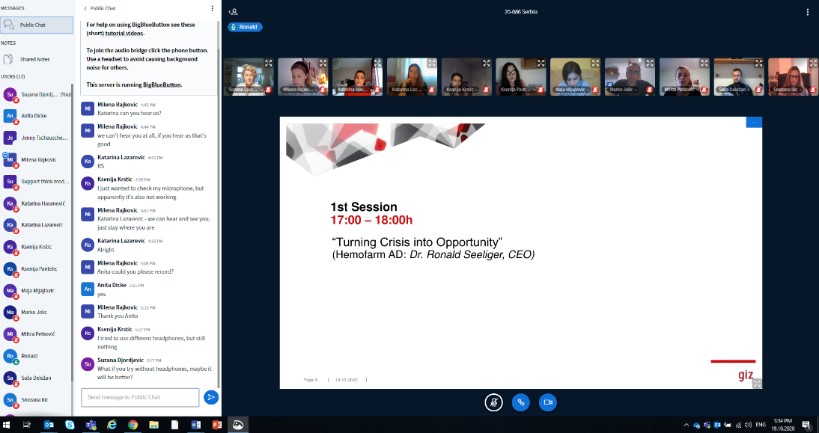The height and width of the screenshot is (433, 819).
Task: Open Word from the taskbar
Action: [x=196, y=425]
